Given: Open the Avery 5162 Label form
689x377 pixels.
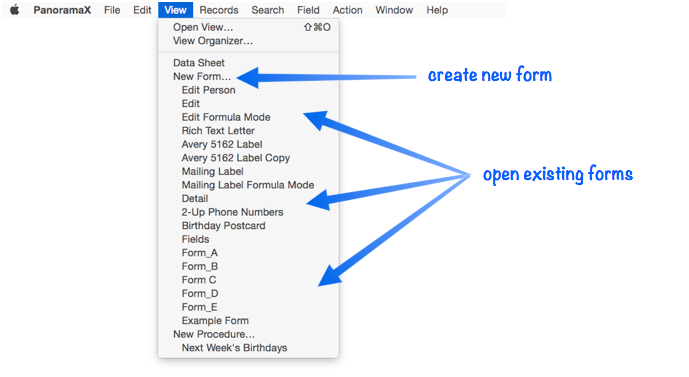Looking at the screenshot, I should pyautogui.click(x=249, y=145).
